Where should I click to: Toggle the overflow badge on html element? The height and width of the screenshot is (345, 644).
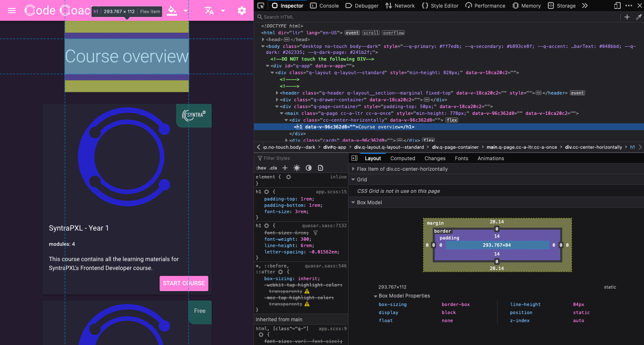click(393, 33)
